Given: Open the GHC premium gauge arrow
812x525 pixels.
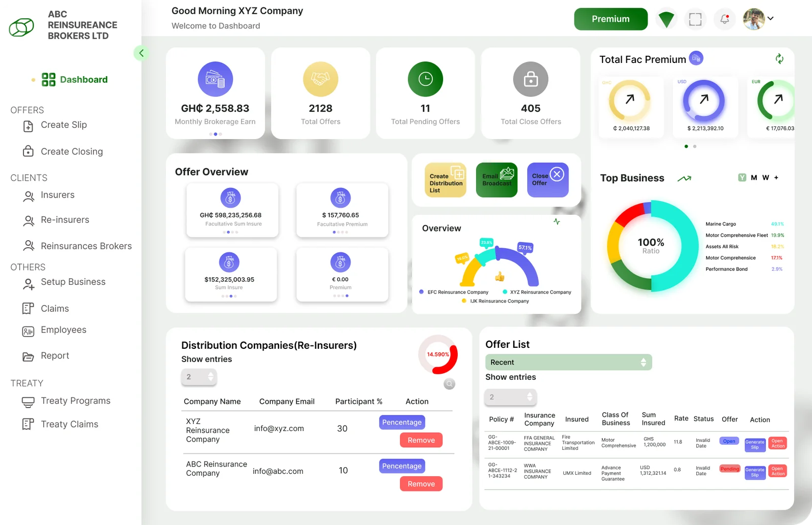Looking at the screenshot, I should (x=630, y=100).
